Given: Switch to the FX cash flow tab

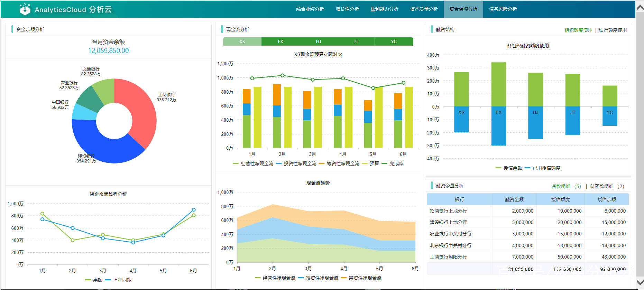Looking at the screenshot, I should point(280,41).
